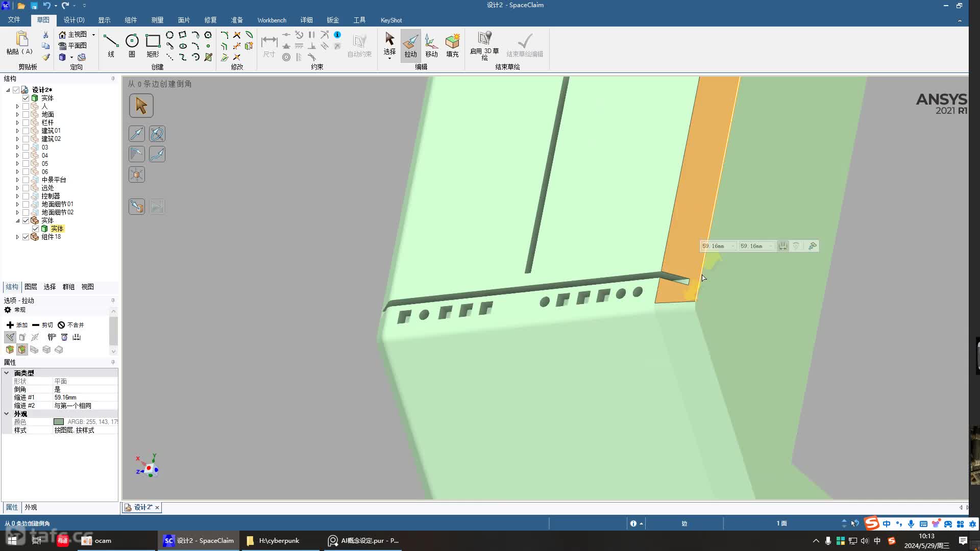Click the ellipse sketch tool icon
Image resolution: width=980 pixels, height=551 pixels.
click(x=183, y=46)
